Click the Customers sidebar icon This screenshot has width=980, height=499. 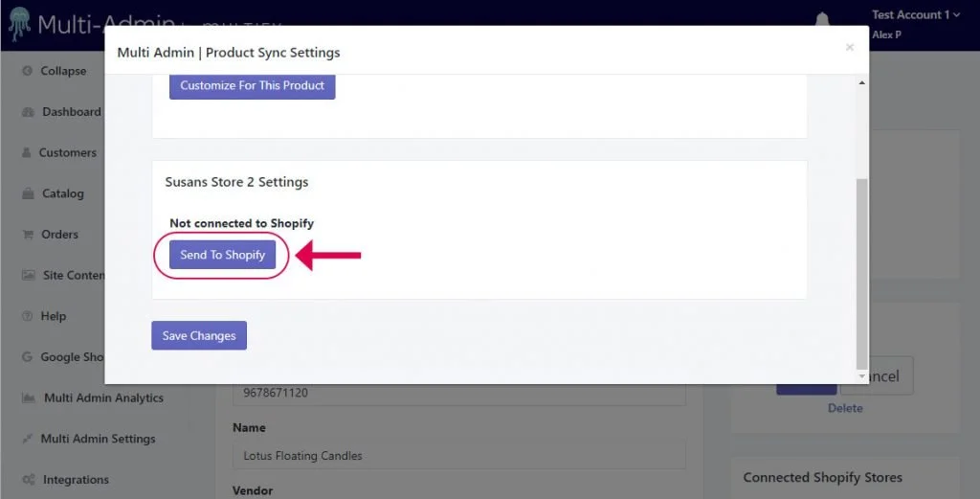pos(26,152)
